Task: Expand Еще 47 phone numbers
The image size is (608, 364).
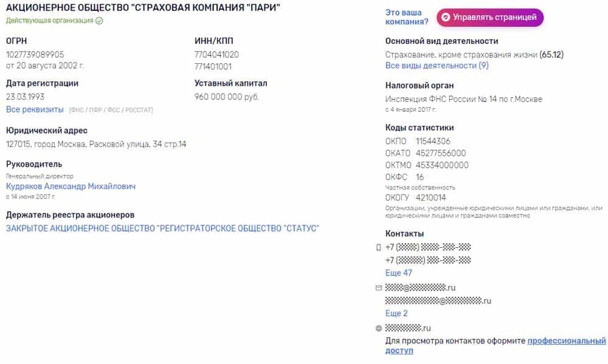Action: point(399,273)
